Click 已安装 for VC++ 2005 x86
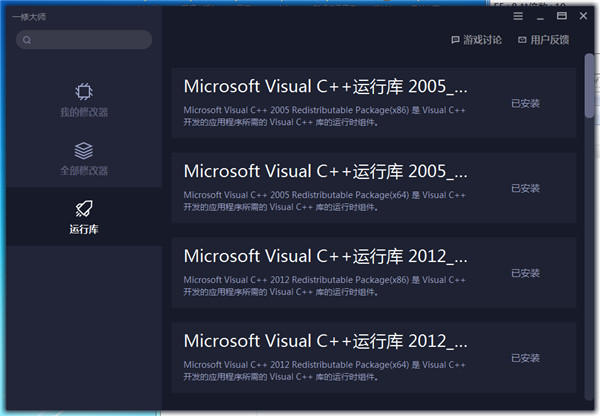This screenshot has height=416, width=600. click(x=525, y=103)
